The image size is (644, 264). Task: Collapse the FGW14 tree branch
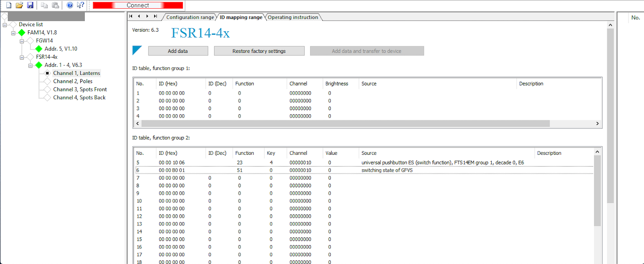22,41
